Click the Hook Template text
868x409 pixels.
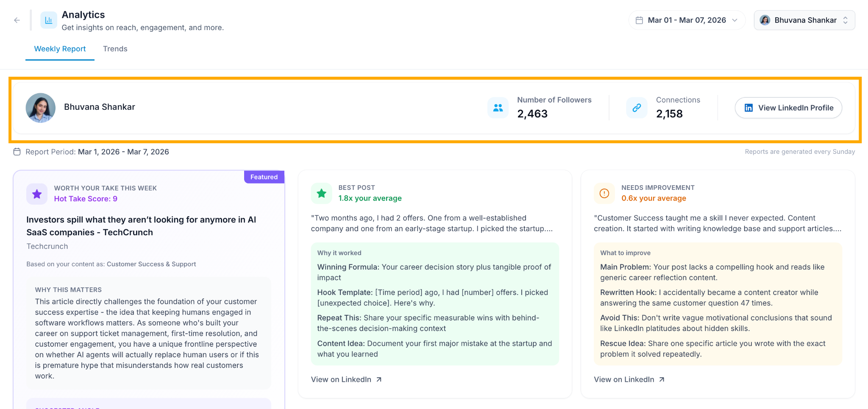(433, 298)
